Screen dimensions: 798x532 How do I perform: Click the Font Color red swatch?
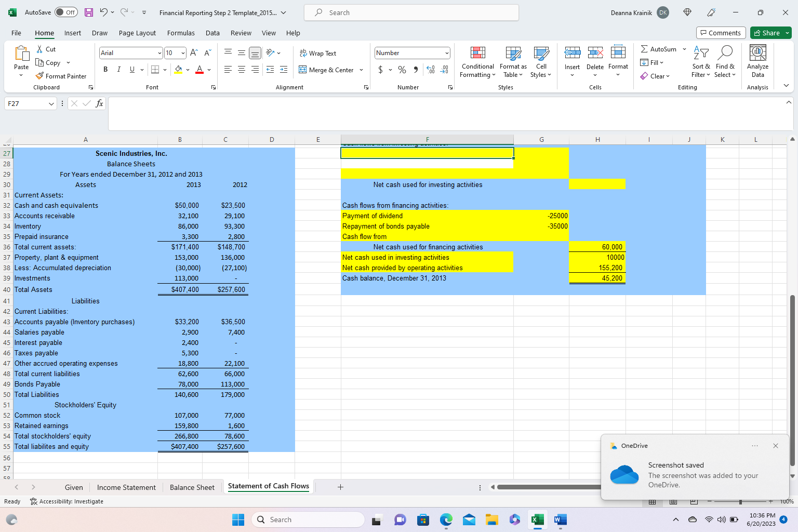tap(199, 70)
